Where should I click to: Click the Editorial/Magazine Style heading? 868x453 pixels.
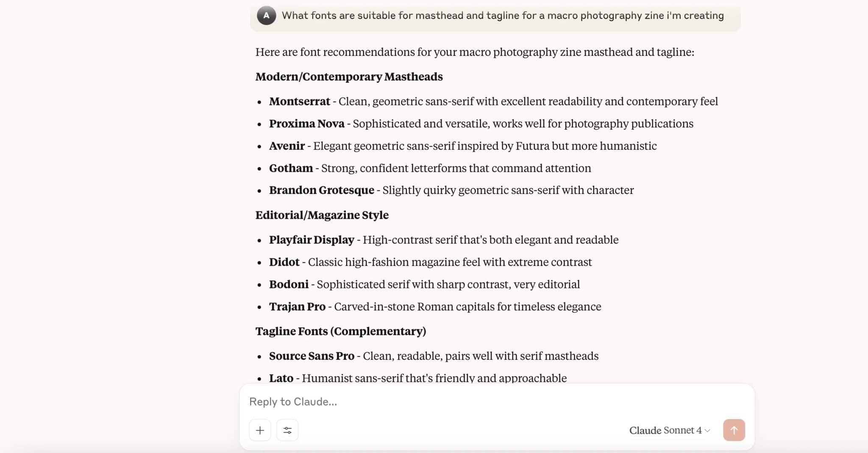(322, 215)
